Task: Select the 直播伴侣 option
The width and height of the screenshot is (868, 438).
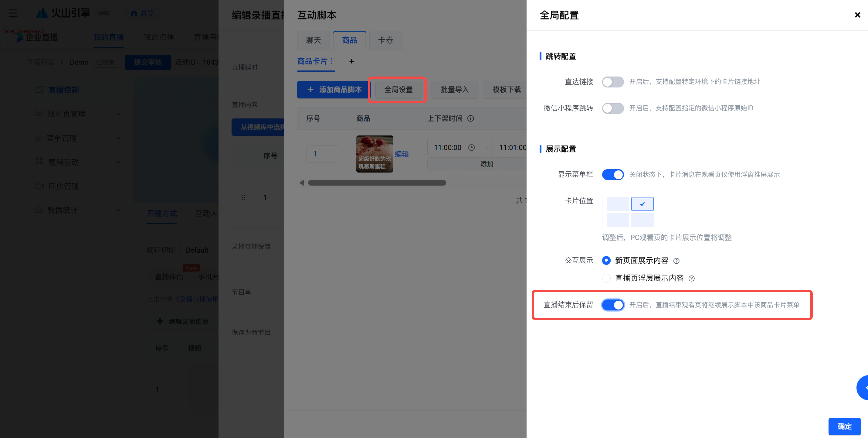Action: tap(169, 277)
